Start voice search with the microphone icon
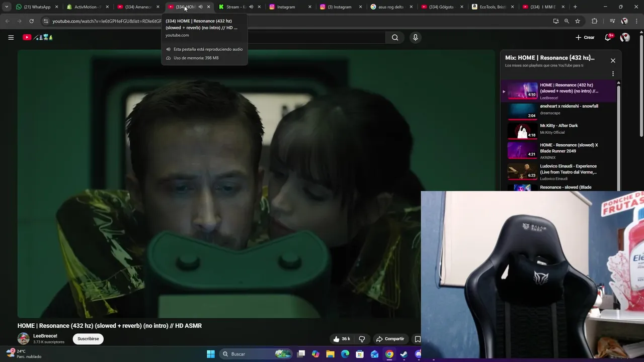The image size is (644, 362). tap(415, 37)
